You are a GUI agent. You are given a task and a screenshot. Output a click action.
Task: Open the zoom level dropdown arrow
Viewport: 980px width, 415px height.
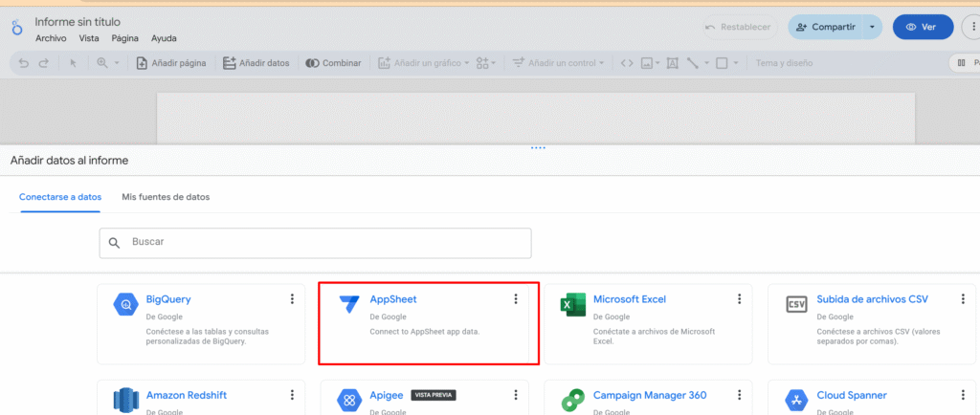coord(116,63)
